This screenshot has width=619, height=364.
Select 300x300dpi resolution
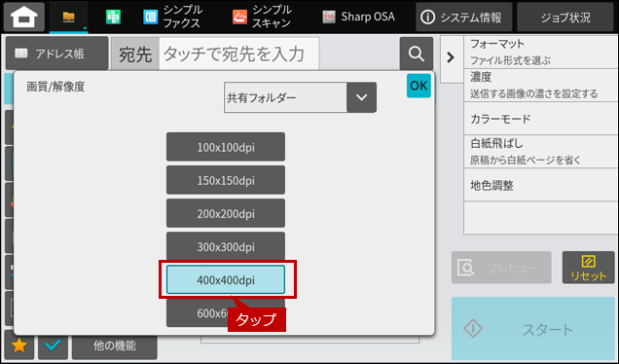click(226, 246)
